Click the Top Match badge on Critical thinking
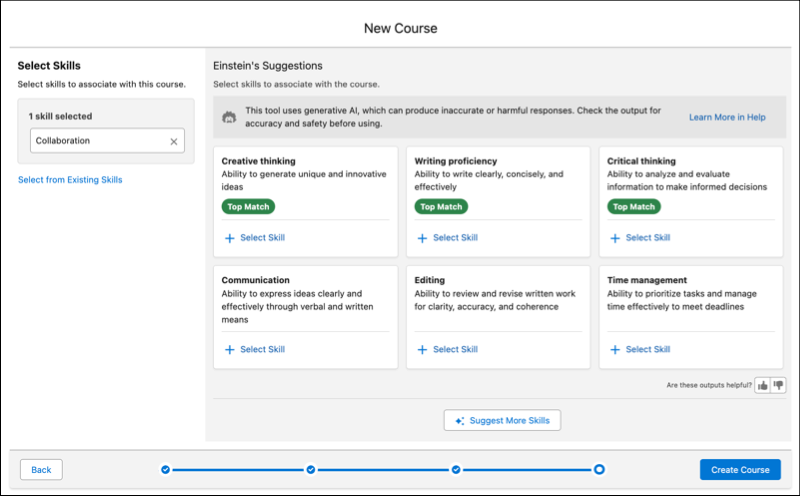Image resolution: width=800 pixels, height=496 pixels. click(x=634, y=207)
